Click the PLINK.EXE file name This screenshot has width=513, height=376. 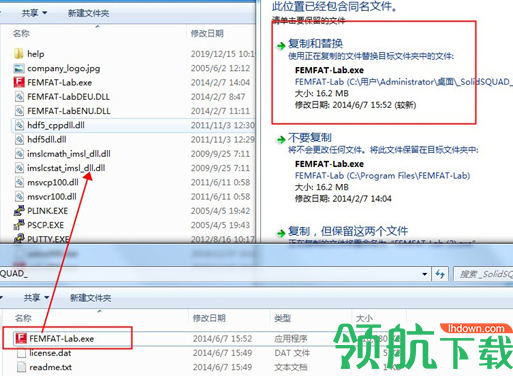tap(48, 211)
